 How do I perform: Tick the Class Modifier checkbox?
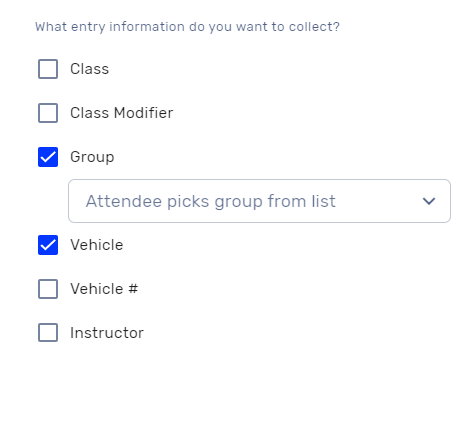point(48,113)
